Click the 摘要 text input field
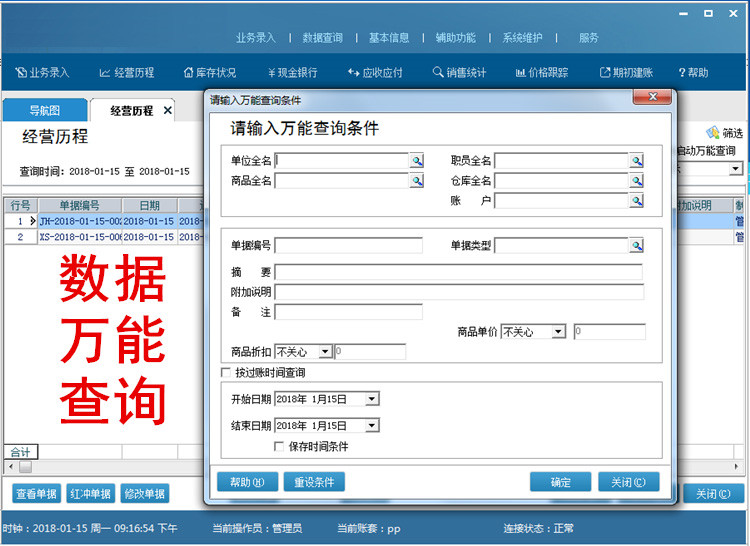The width and height of the screenshot is (750, 546). [x=459, y=272]
